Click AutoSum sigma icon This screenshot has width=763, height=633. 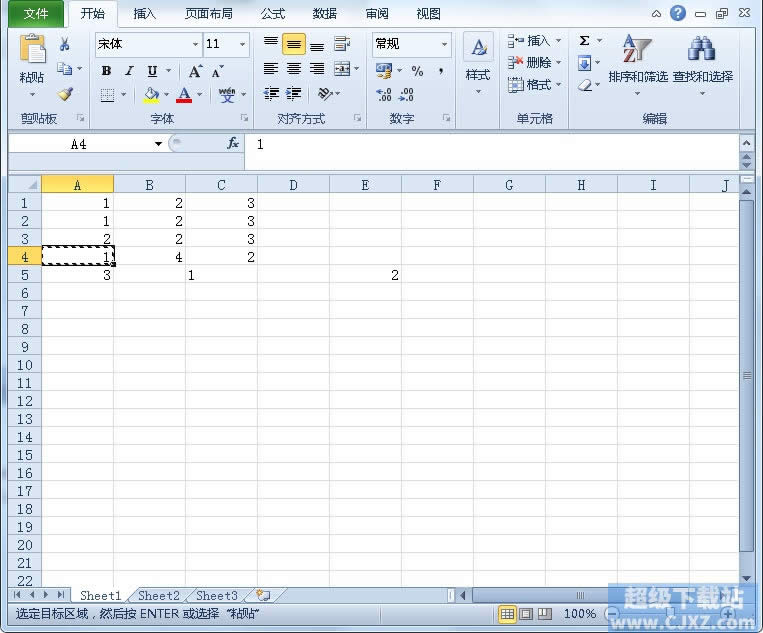click(x=584, y=40)
